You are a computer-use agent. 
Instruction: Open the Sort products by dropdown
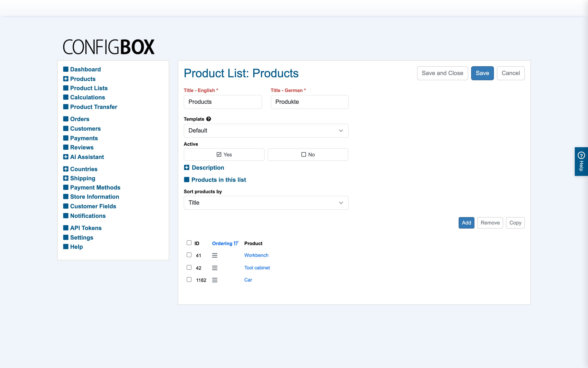pyautogui.click(x=266, y=203)
